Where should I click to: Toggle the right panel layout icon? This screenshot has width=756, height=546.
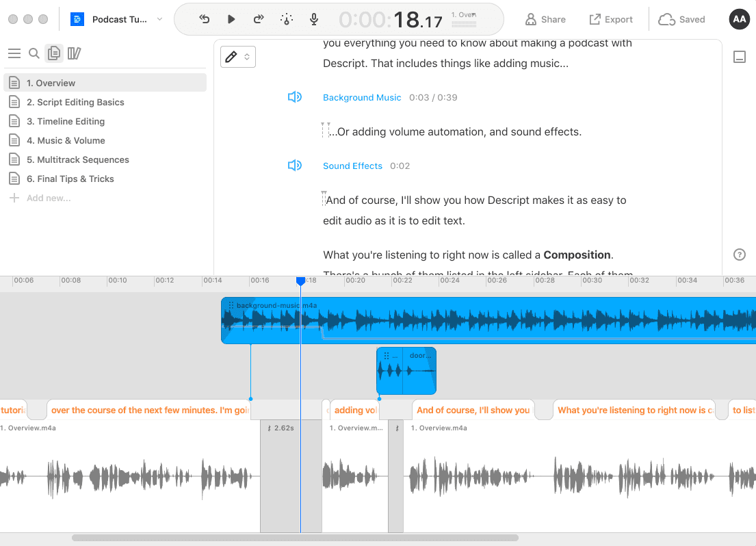(739, 57)
